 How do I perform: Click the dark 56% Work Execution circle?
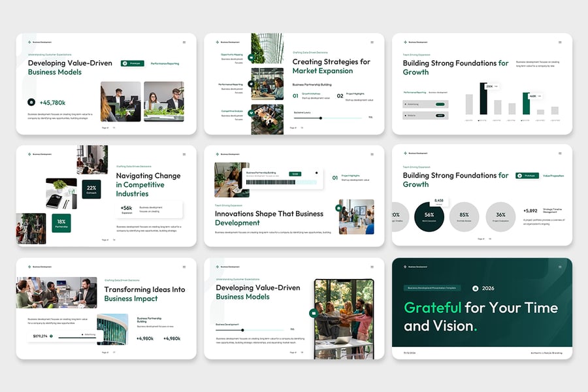tap(429, 216)
